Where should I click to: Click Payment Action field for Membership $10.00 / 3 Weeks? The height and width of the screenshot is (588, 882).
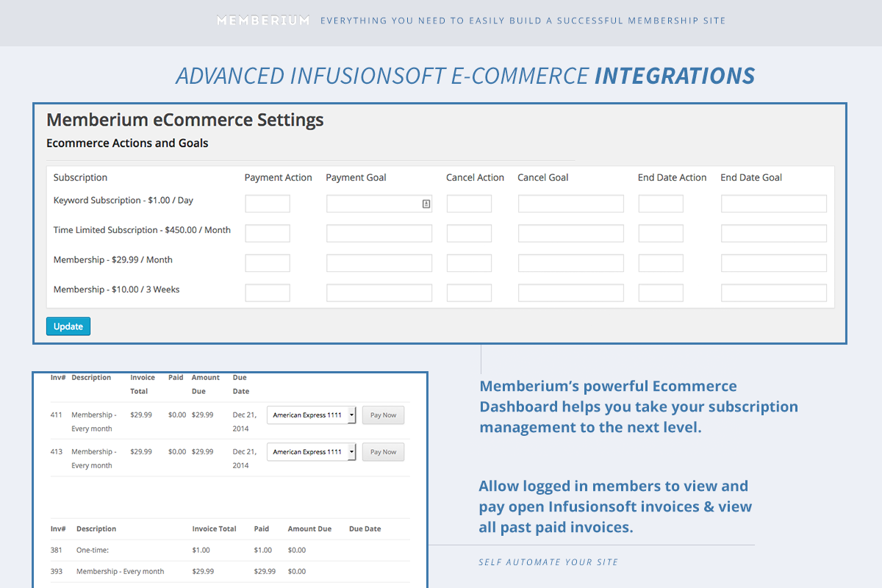(x=268, y=293)
